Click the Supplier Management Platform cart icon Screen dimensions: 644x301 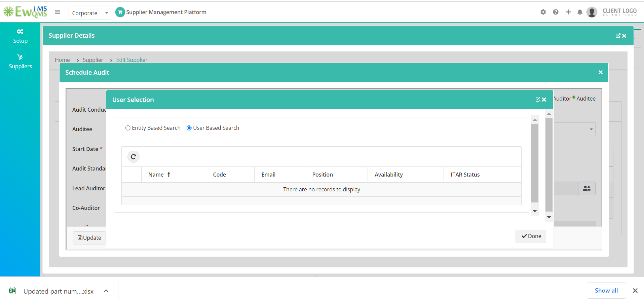point(120,12)
